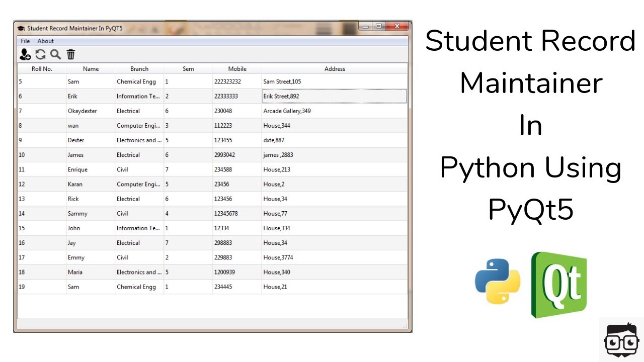Select the mobile cell '234445'
Viewport: 644px width, 362px height.
[237, 287]
